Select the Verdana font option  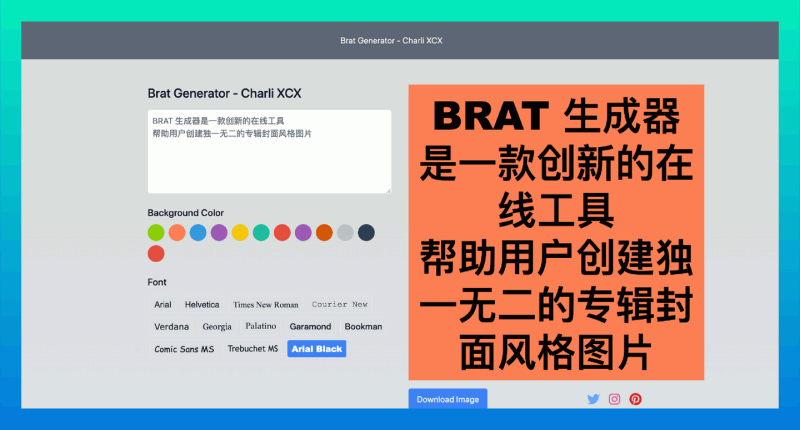click(x=171, y=326)
